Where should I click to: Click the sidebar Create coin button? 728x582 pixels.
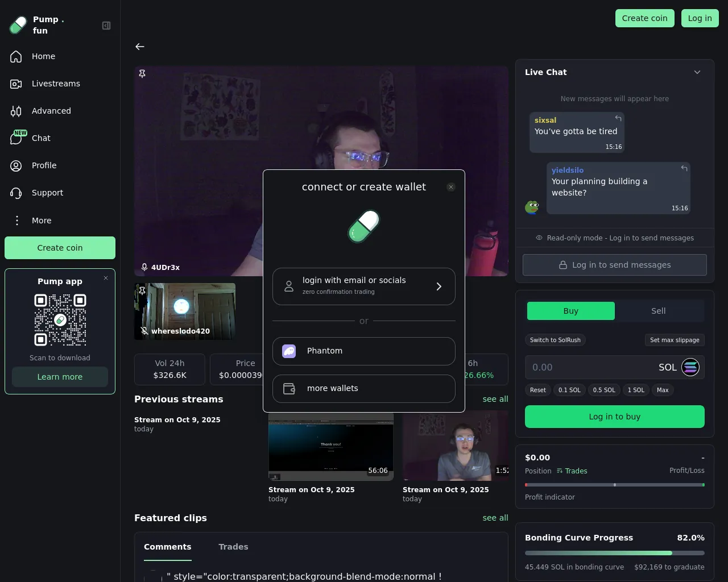click(60, 248)
